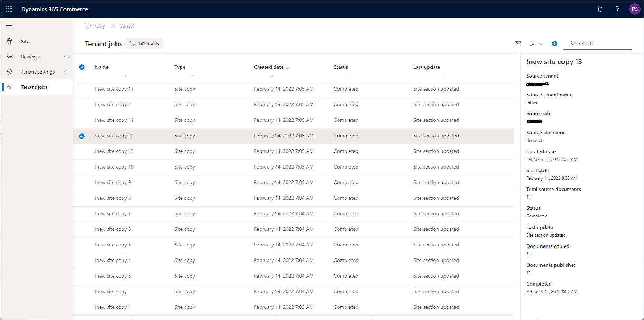
Task: Expand the Reviews chevron
Action: [x=66, y=57]
